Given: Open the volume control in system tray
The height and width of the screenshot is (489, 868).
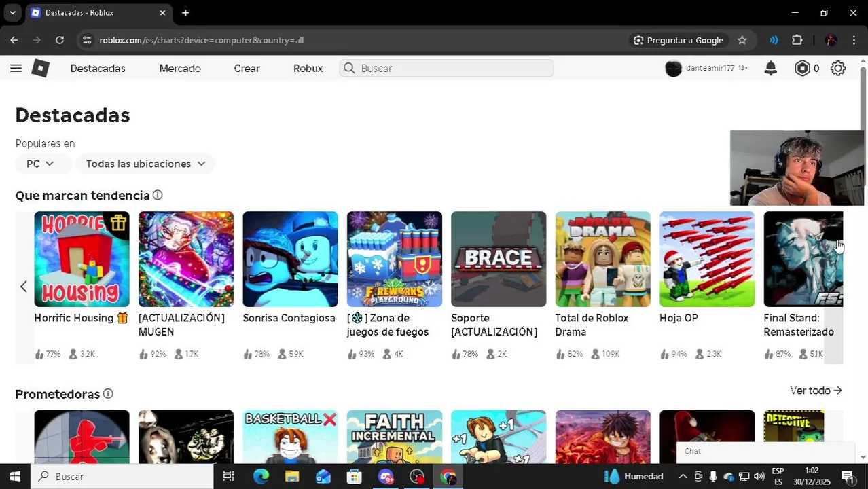Looking at the screenshot, I should click(759, 477).
